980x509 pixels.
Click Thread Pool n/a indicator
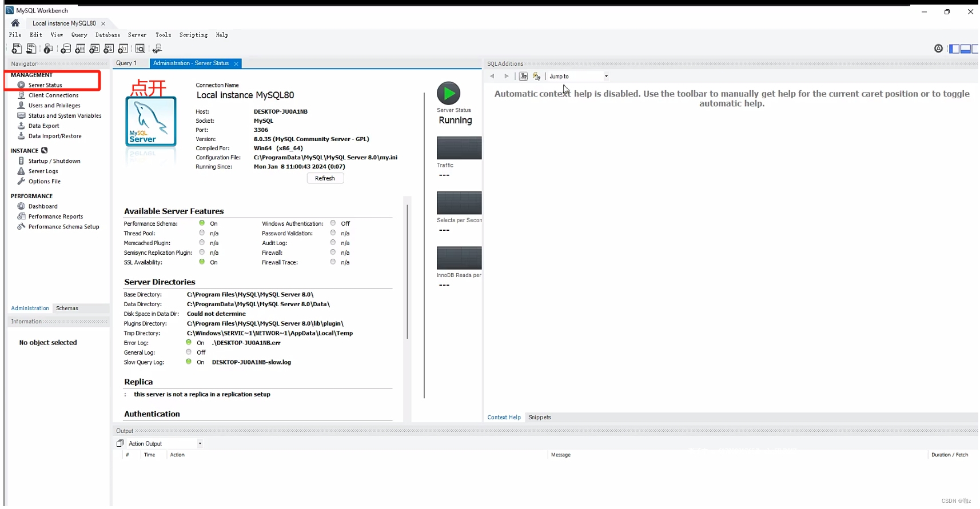pos(202,233)
